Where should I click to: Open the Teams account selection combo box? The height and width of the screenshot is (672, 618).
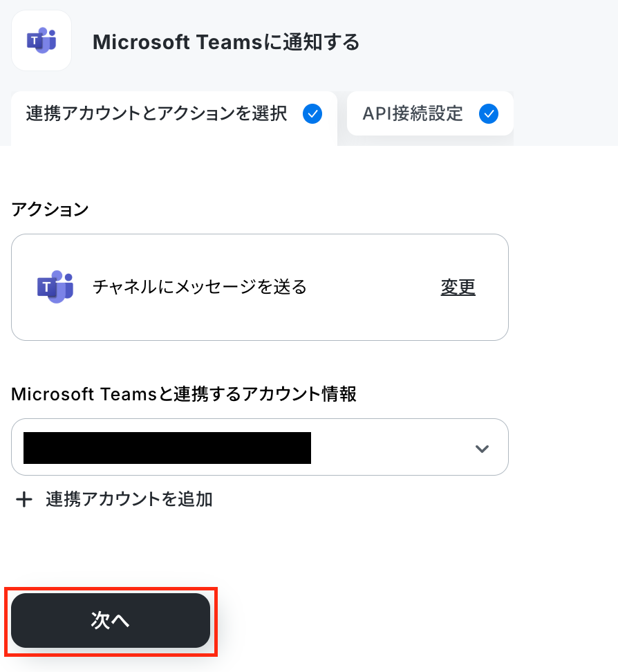pyautogui.click(x=260, y=447)
